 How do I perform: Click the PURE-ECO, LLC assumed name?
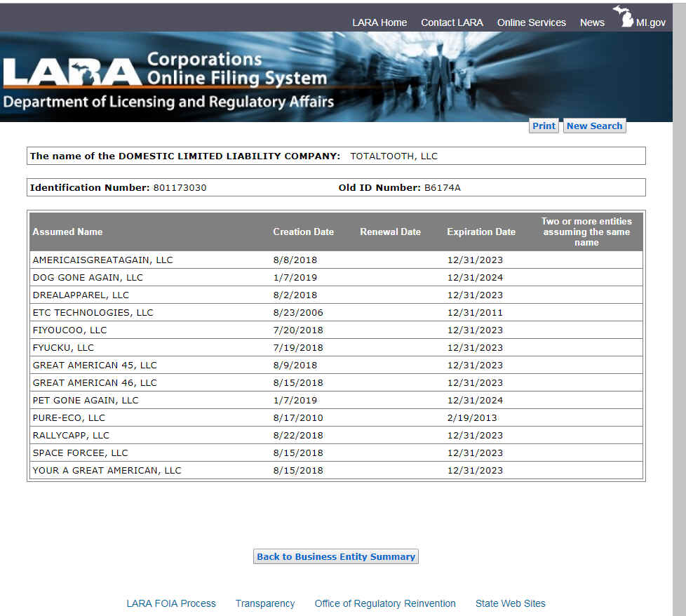click(69, 417)
